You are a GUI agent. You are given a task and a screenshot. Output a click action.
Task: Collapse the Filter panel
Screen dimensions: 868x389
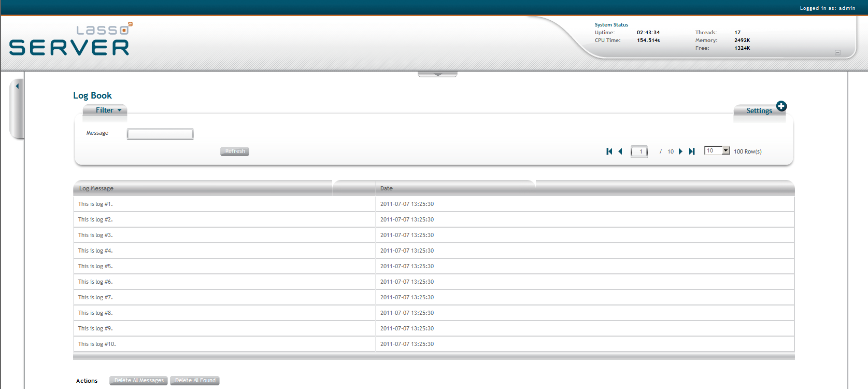pos(108,110)
